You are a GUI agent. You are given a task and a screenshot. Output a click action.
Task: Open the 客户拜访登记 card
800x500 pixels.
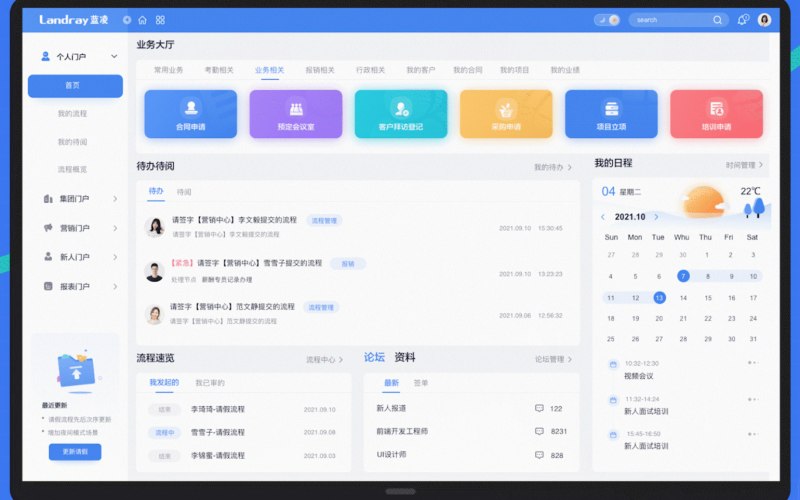coord(401,114)
